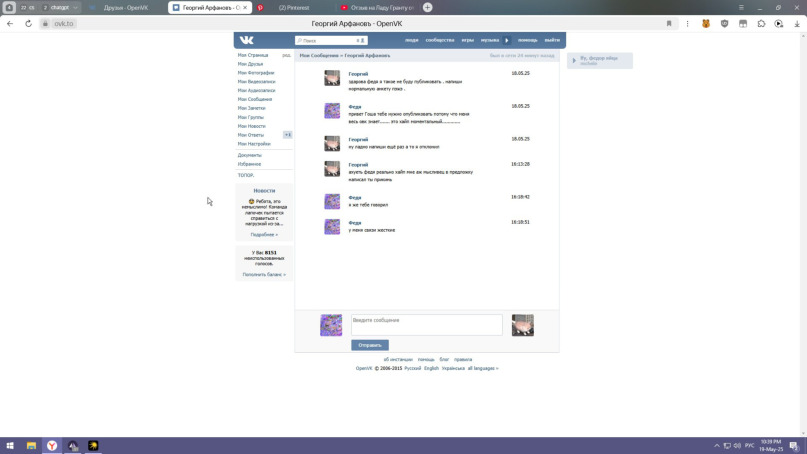Bookmark this page with the bookmark icon
The image size is (807, 454).
click(x=669, y=24)
